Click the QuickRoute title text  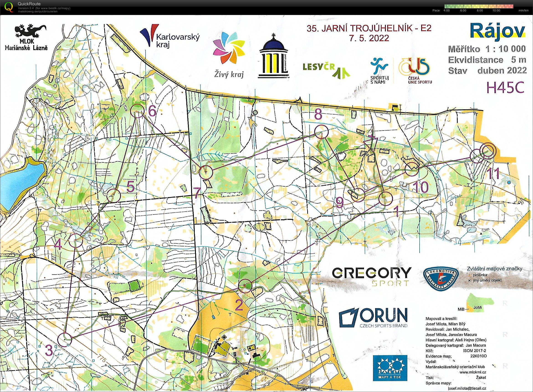coord(29,4)
